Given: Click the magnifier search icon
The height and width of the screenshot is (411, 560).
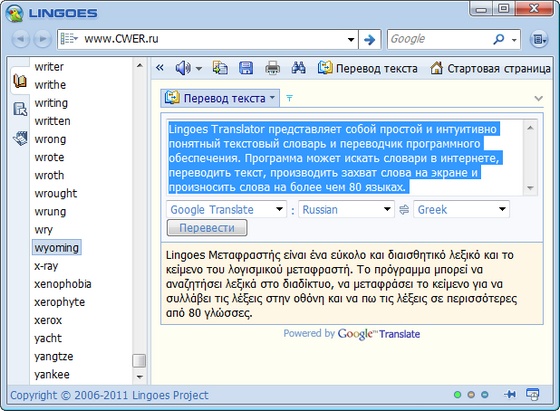Looking at the screenshot, I should [x=498, y=39].
